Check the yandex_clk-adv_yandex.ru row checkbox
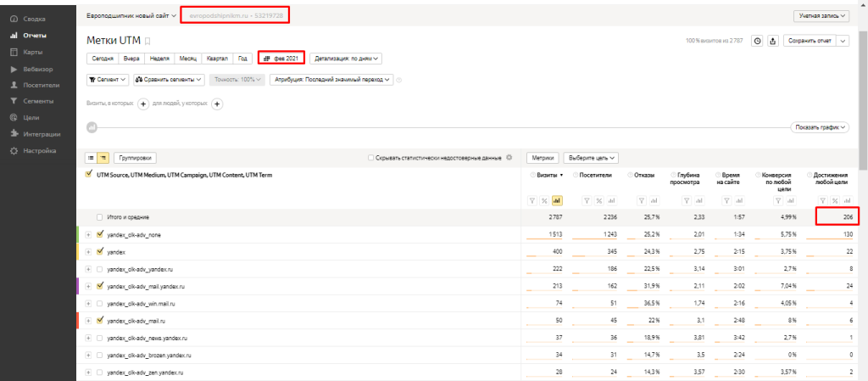This screenshot has height=381, width=868. point(100,269)
